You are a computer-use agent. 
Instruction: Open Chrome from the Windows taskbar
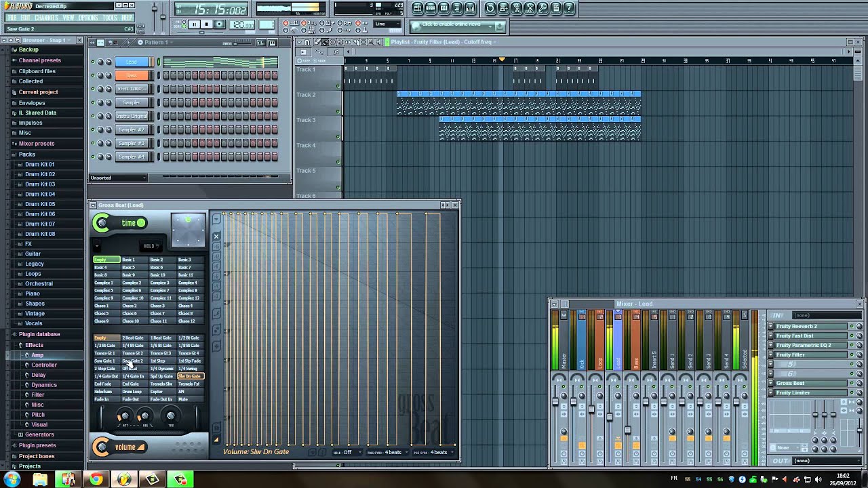coord(96,479)
